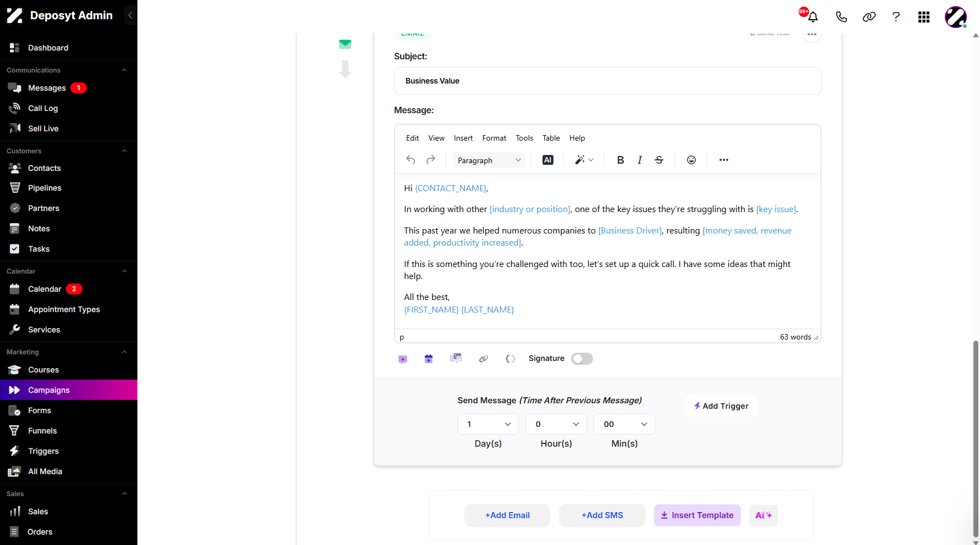Click the phone dialer icon
The image size is (980, 545).
coord(841,16)
